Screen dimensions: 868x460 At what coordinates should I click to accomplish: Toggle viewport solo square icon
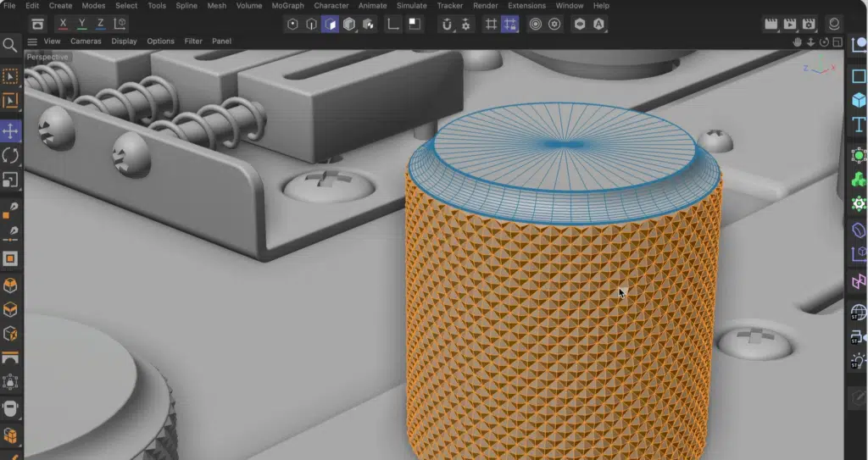tap(414, 24)
